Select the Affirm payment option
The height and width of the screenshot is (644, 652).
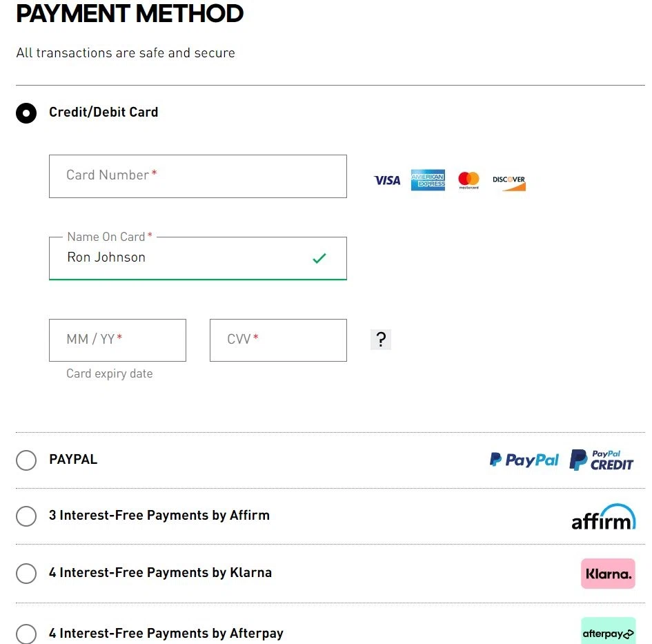26,516
